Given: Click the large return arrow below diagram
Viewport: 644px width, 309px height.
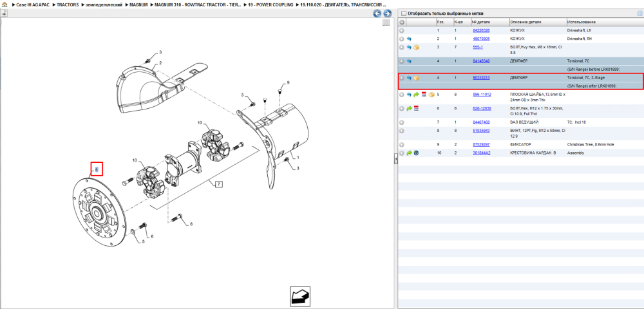Looking at the screenshot, I should [x=300, y=296].
